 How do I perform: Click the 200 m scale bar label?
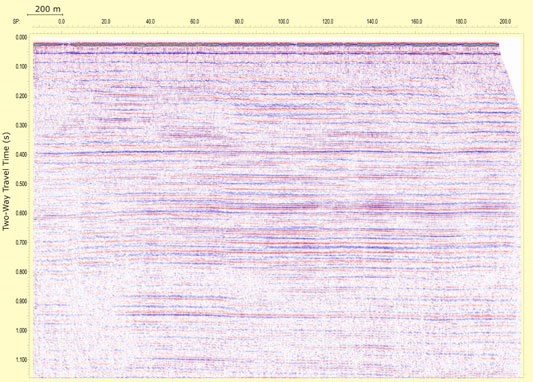click(48, 9)
